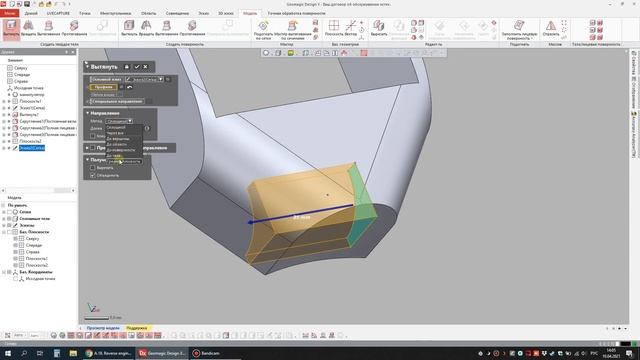This screenshot has width=640, height=360.
Task: Expand Сетки node in Модель panel
Action: coord(4,212)
